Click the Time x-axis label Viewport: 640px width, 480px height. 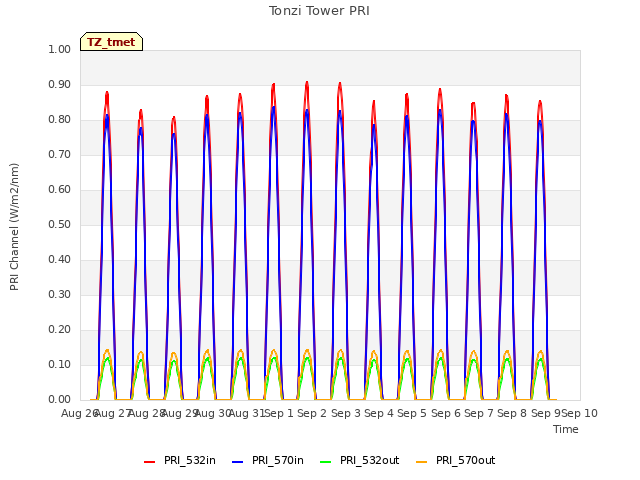[566, 429]
